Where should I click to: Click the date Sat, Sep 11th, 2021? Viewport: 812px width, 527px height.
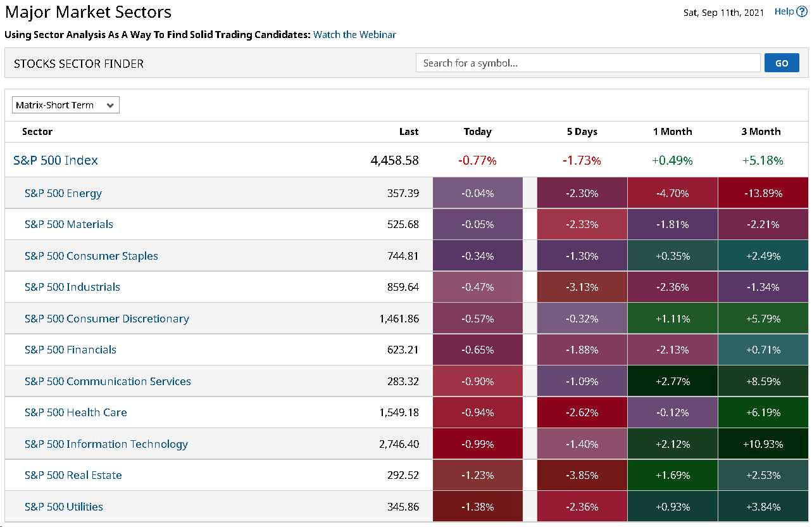click(x=724, y=12)
